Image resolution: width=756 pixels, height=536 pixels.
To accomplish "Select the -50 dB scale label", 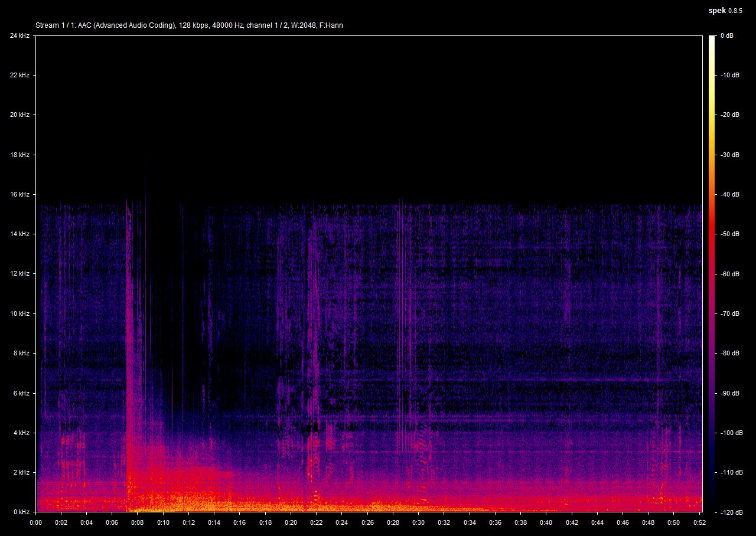I will 729,234.
